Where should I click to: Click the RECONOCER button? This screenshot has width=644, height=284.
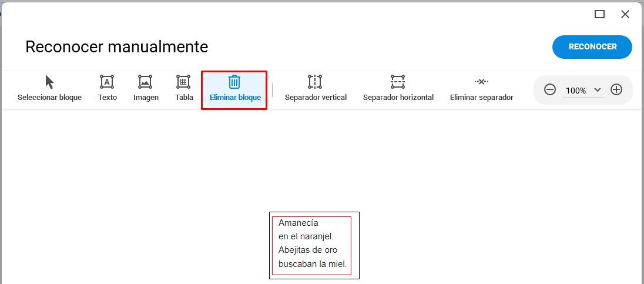pyautogui.click(x=592, y=47)
